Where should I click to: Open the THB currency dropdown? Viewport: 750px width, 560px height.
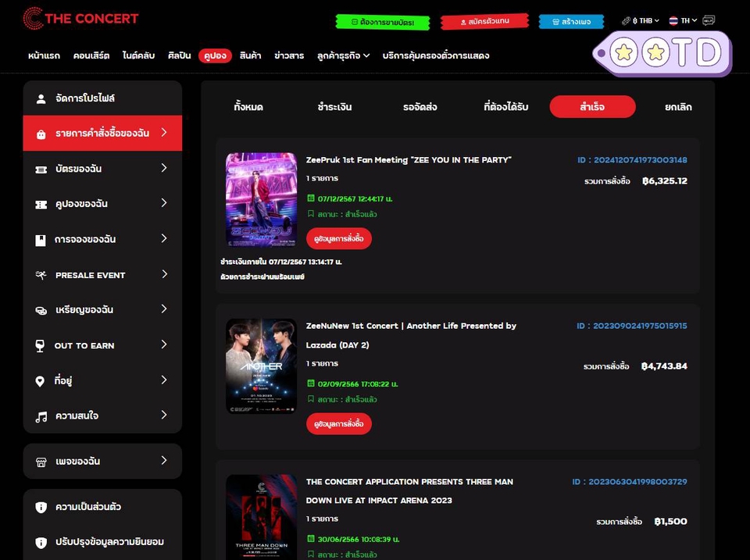coord(641,21)
